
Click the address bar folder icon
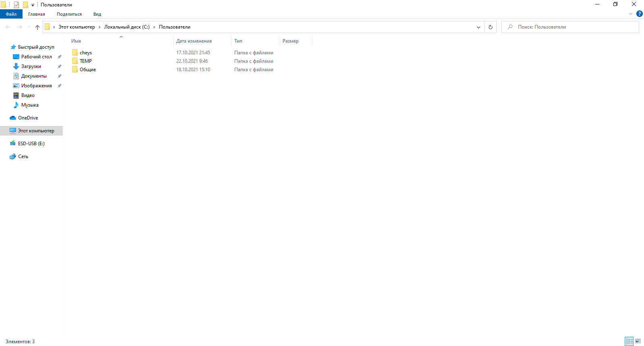click(47, 27)
